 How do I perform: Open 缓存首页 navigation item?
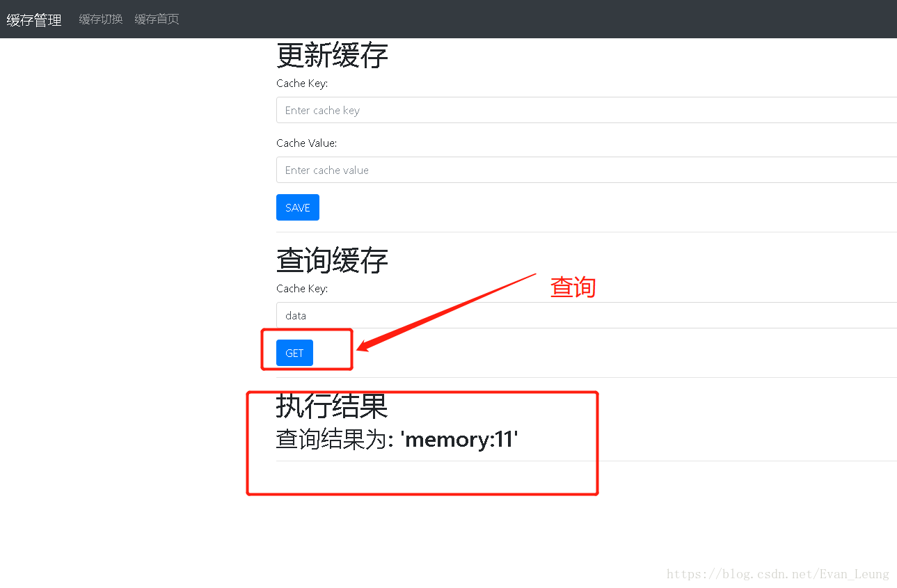click(x=157, y=19)
